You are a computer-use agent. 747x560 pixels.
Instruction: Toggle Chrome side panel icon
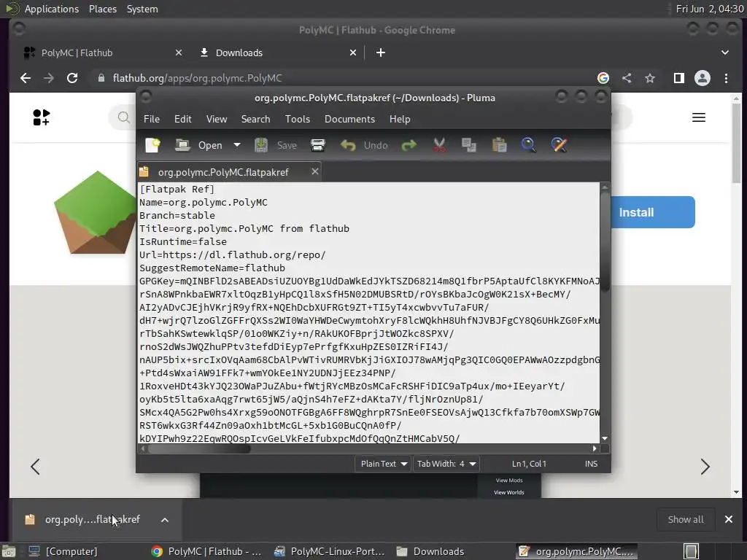679,78
